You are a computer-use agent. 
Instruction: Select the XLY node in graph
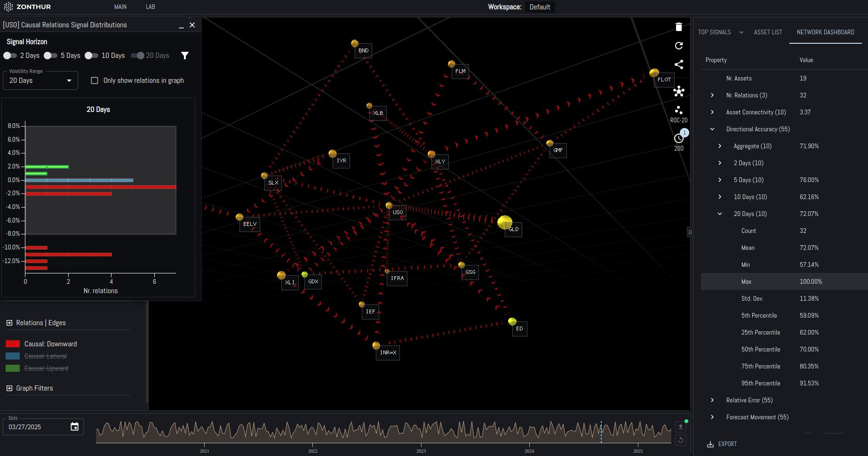coord(431,154)
